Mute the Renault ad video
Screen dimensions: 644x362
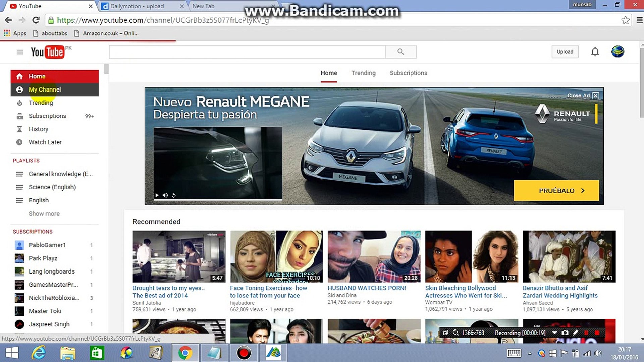point(165,195)
